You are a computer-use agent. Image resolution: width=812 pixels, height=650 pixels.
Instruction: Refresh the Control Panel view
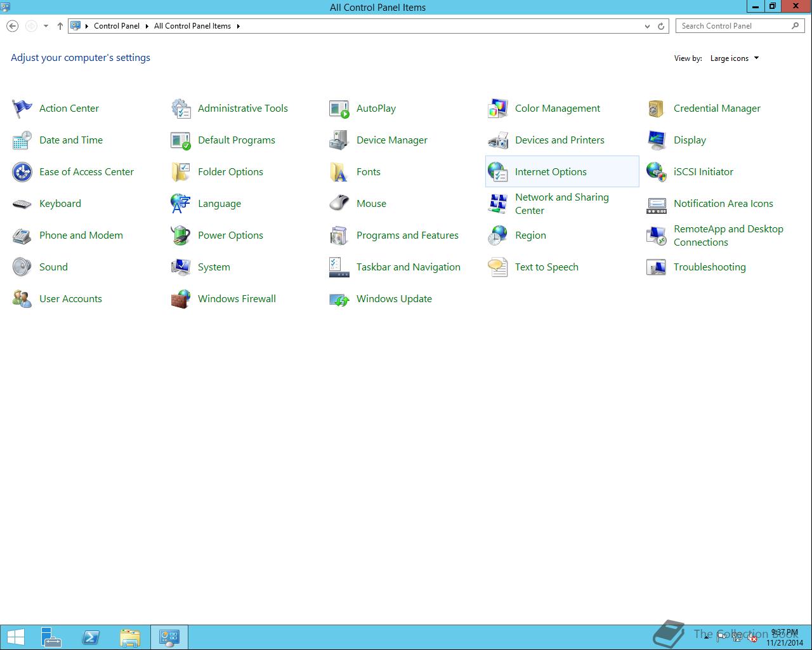pyautogui.click(x=661, y=26)
